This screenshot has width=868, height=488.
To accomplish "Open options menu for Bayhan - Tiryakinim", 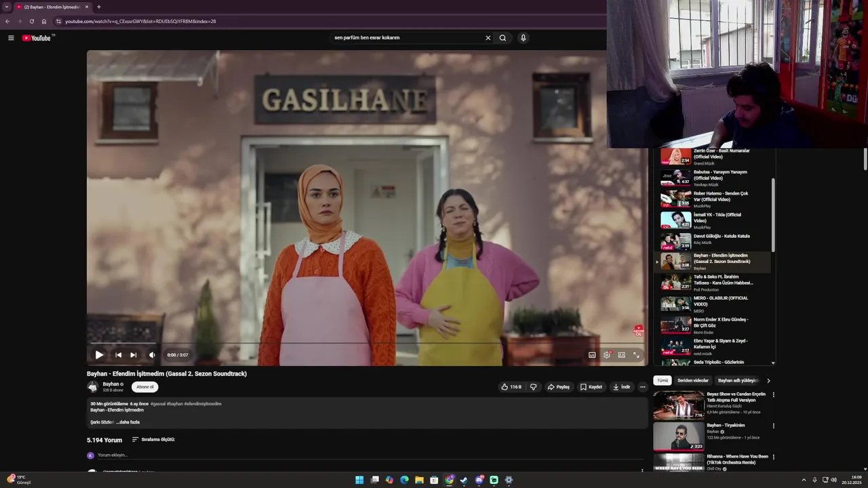I will coord(773,426).
